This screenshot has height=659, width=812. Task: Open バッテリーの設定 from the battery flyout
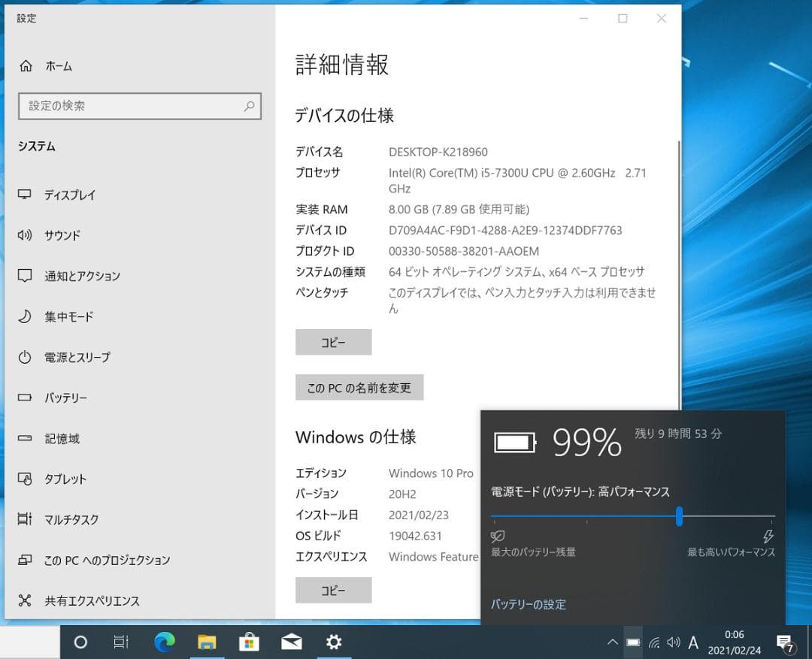tap(529, 604)
